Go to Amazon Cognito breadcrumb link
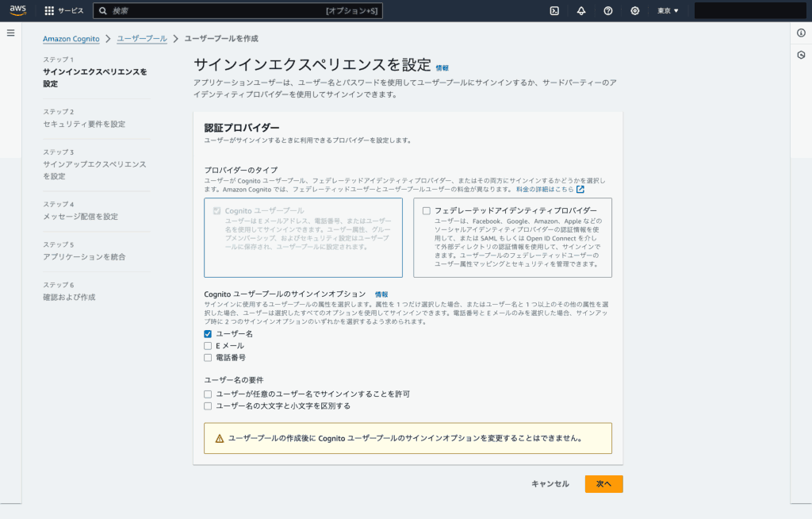The image size is (812, 519). tap(71, 38)
